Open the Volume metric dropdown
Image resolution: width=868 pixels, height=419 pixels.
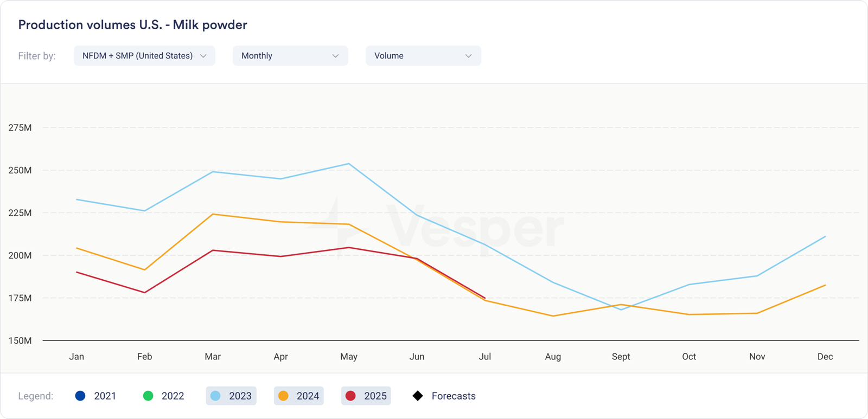click(x=423, y=56)
